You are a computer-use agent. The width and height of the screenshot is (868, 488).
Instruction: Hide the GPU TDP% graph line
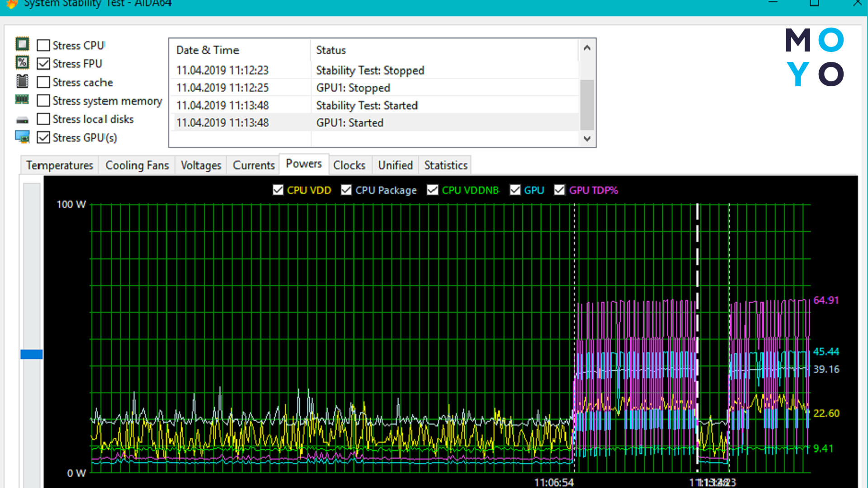click(x=560, y=190)
